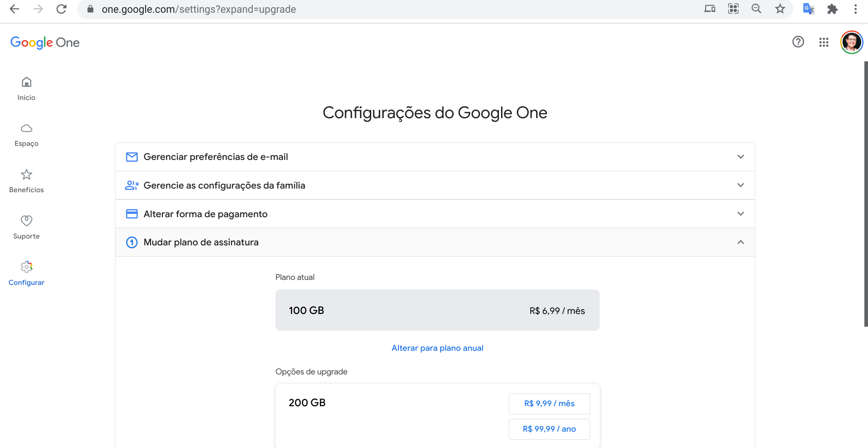Screen dimensions: 868x448
Task: Open the Google apps grid
Action: pyautogui.click(x=824, y=42)
